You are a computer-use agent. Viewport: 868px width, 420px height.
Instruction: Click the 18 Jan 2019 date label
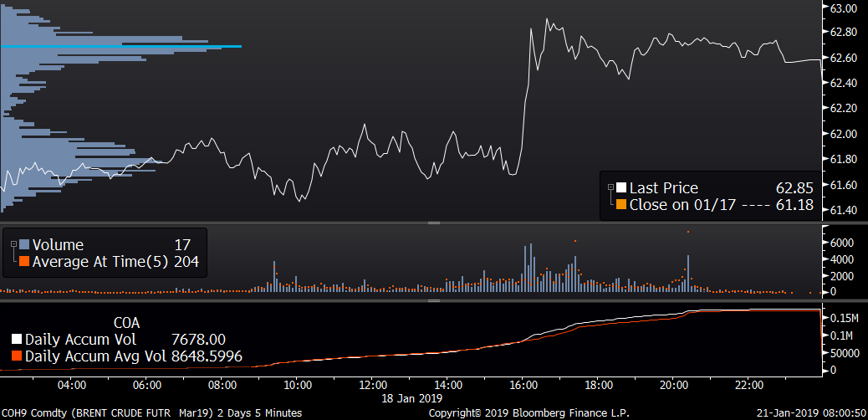pyautogui.click(x=412, y=398)
